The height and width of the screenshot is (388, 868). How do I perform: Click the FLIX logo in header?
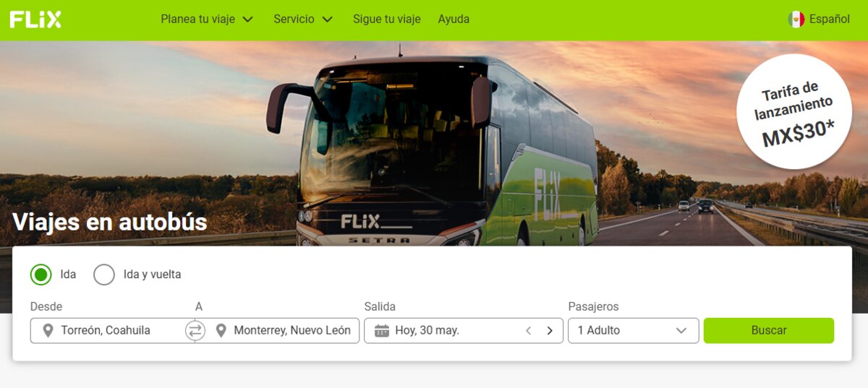pos(35,20)
